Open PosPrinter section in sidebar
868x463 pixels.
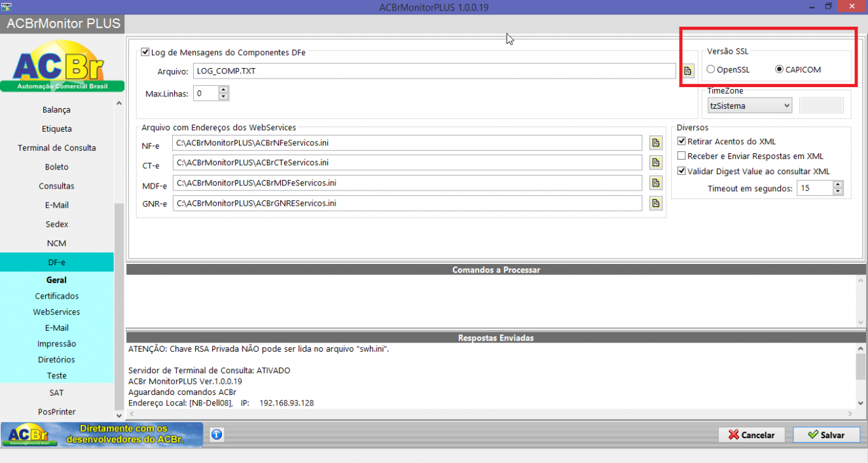tap(56, 411)
